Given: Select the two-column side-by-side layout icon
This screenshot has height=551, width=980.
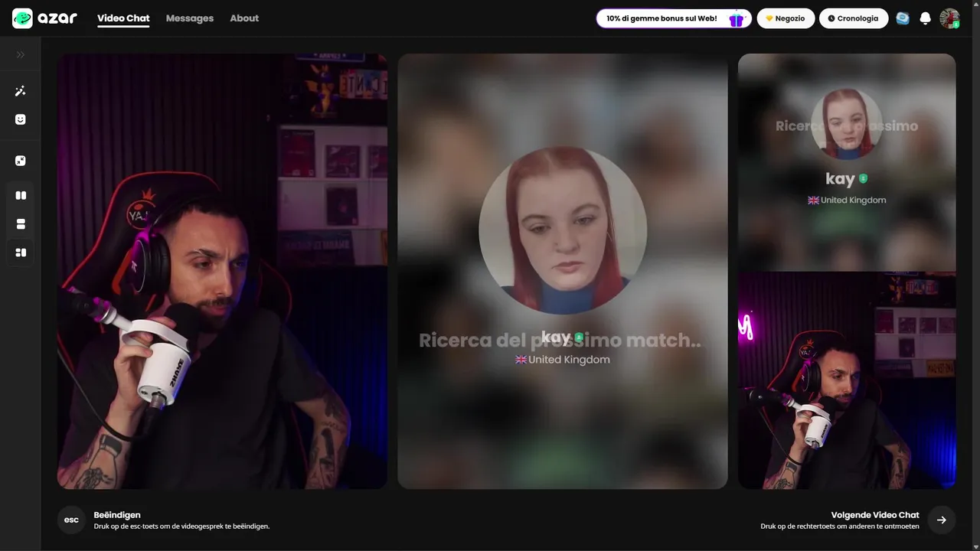Looking at the screenshot, I should coord(21,195).
